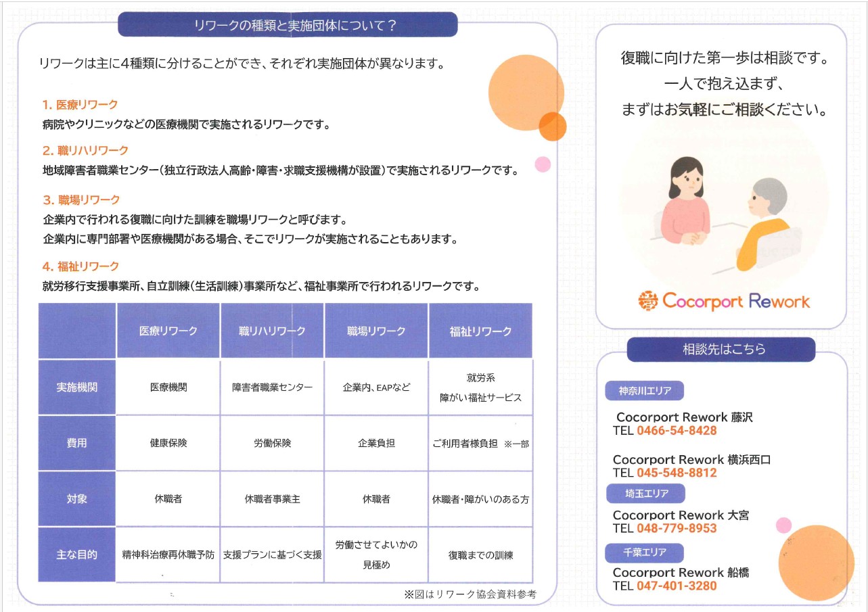
Task: Select the title banner リワークの種類と実施団体について？
Action: coord(288,25)
